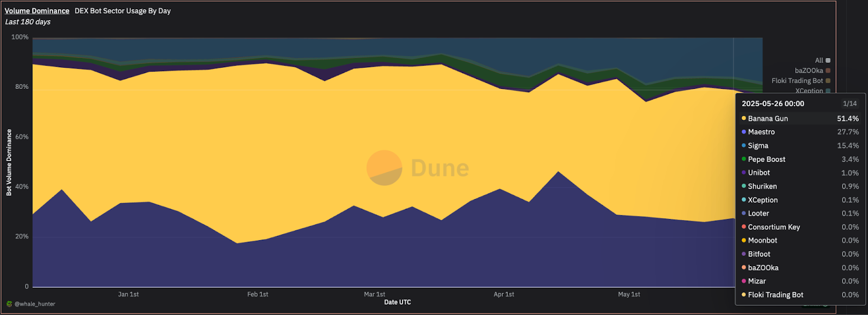Click the 'Feb 1st' x-axis label

258,294
